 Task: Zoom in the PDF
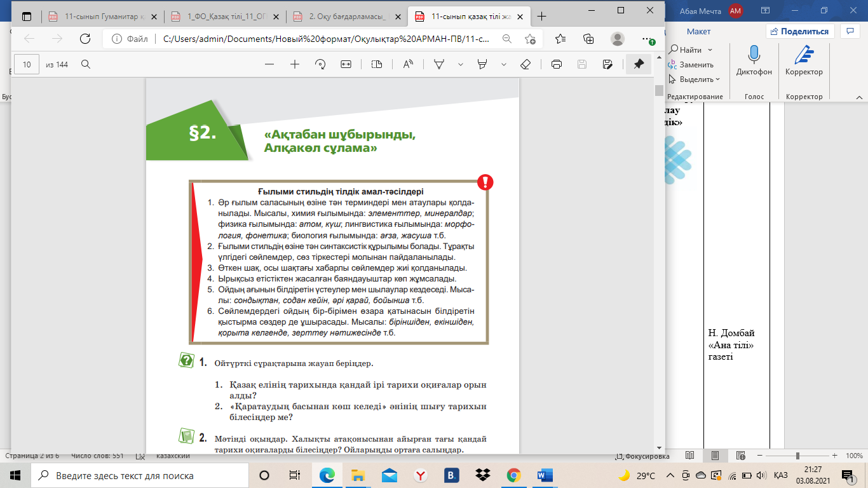coord(295,64)
